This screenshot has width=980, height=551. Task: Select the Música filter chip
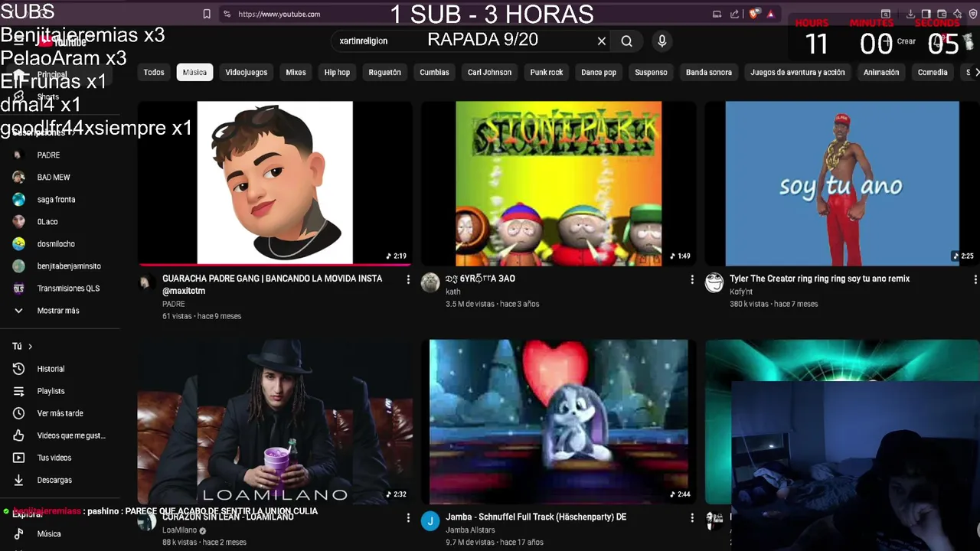click(x=194, y=72)
